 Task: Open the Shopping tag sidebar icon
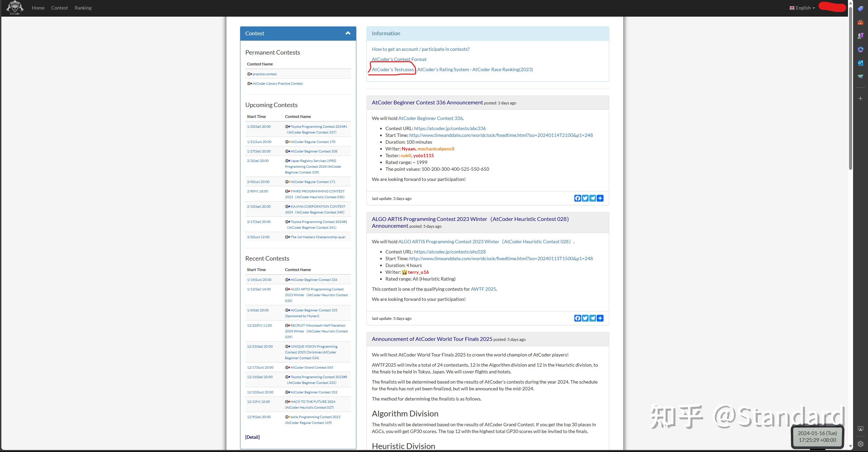click(x=860, y=9)
